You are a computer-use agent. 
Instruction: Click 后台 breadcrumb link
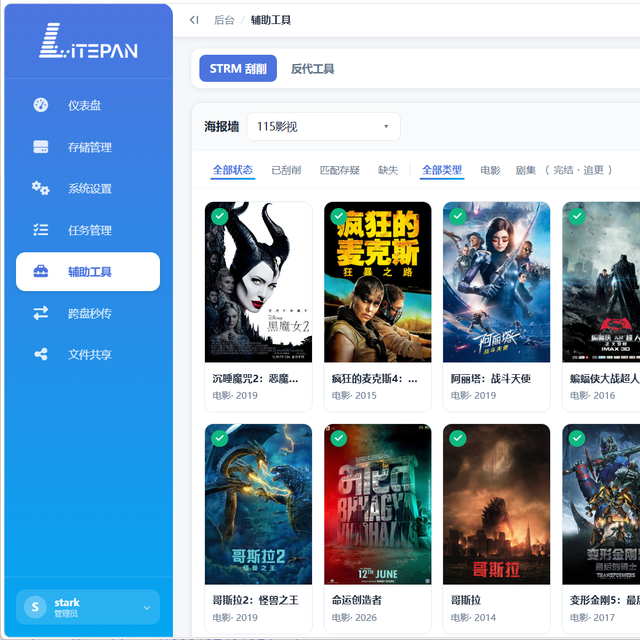point(224,20)
